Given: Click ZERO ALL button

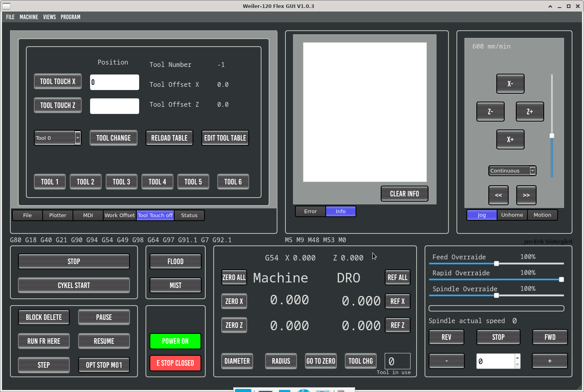Looking at the screenshot, I should point(234,277).
